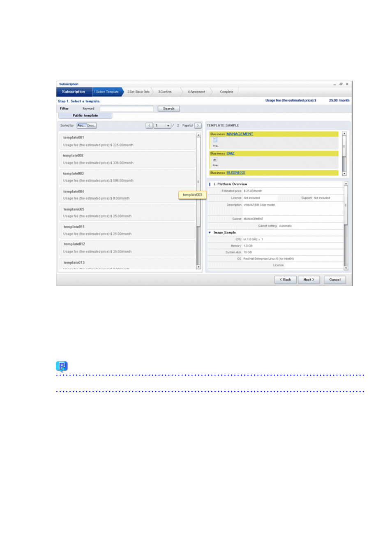392x555 pixels.
Task: Click the server image icon under MANAGEMENT segment
Action: [x=214, y=140]
